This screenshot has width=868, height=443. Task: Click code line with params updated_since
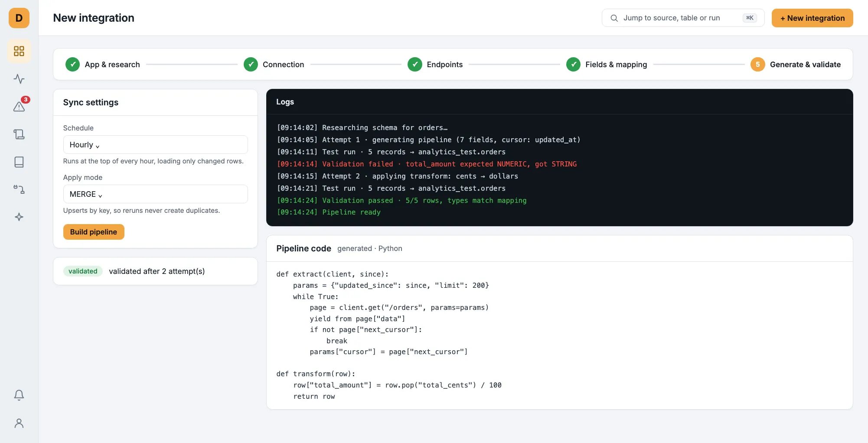pos(391,285)
